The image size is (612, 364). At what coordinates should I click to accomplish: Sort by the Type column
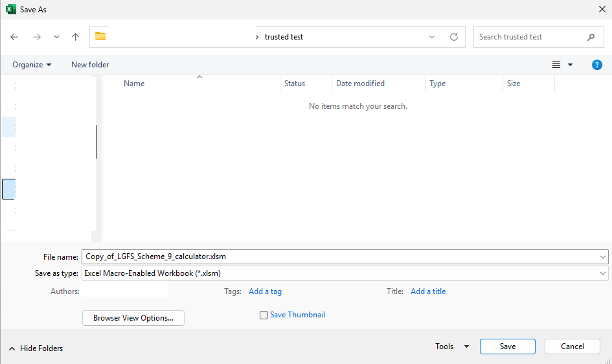(x=438, y=84)
